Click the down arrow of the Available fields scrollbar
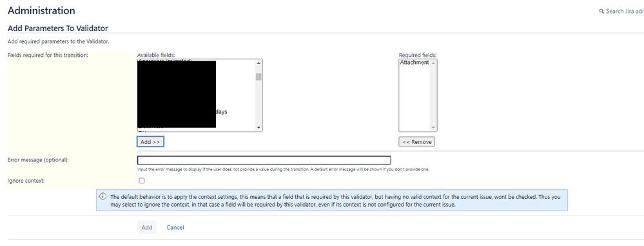Screen dimensions: 644x246 coord(259,128)
